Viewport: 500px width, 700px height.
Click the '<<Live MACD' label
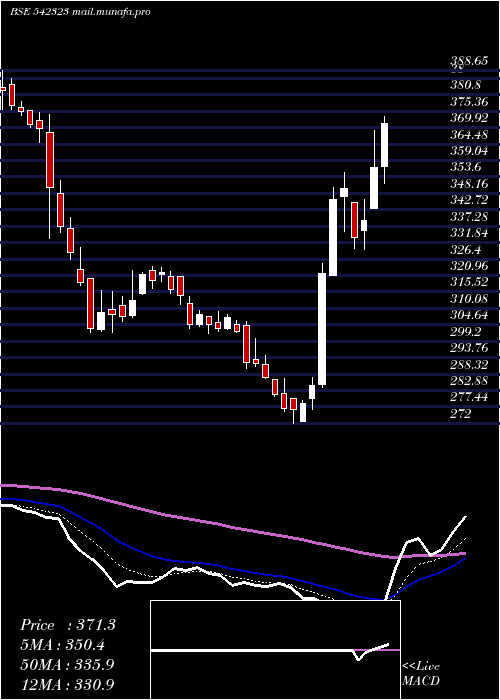click(x=421, y=673)
